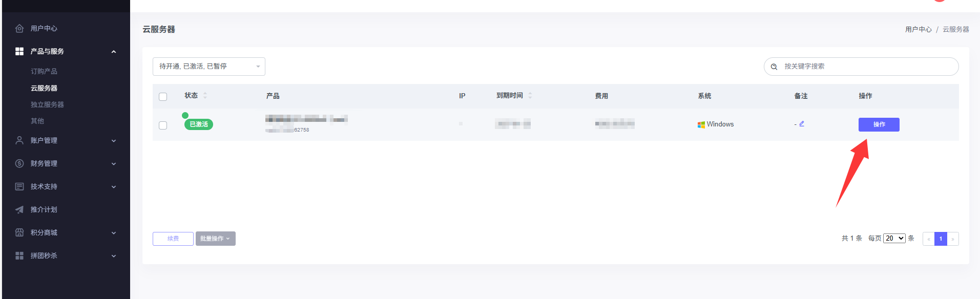The image size is (980, 299).
Task: Collapse the 产品与服务 menu chevron
Action: pyautogui.click(x=114, y=52)
